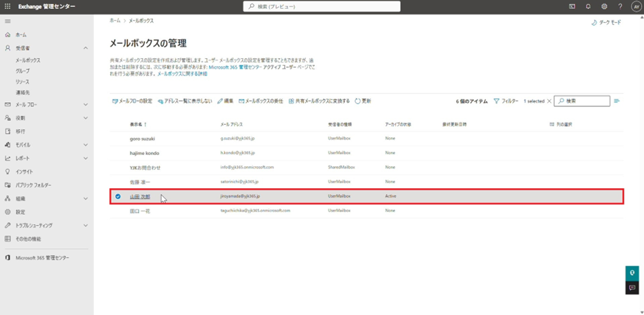Focus the mailbox list 検索 field
Image resolution: width=644 pixels, height=315 pixels.
tap(582, 101)
